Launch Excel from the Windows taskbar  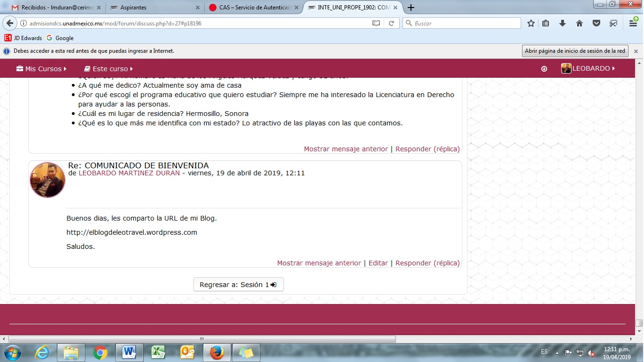tap(158, 352)
